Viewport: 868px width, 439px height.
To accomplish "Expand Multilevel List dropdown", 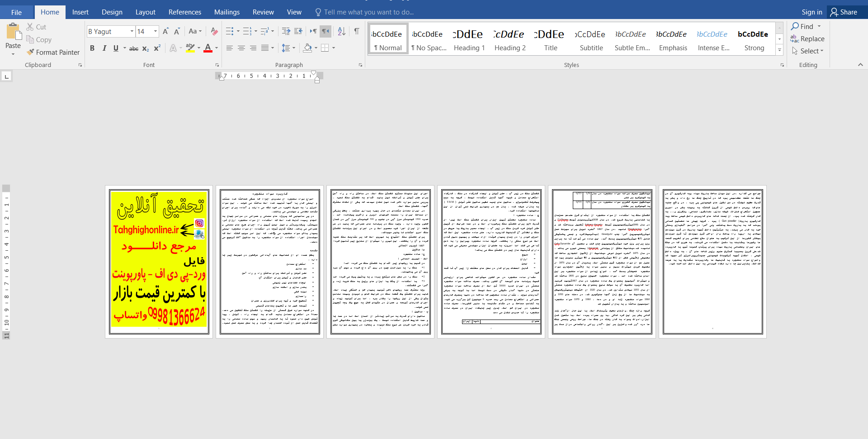I will (273, 31).
